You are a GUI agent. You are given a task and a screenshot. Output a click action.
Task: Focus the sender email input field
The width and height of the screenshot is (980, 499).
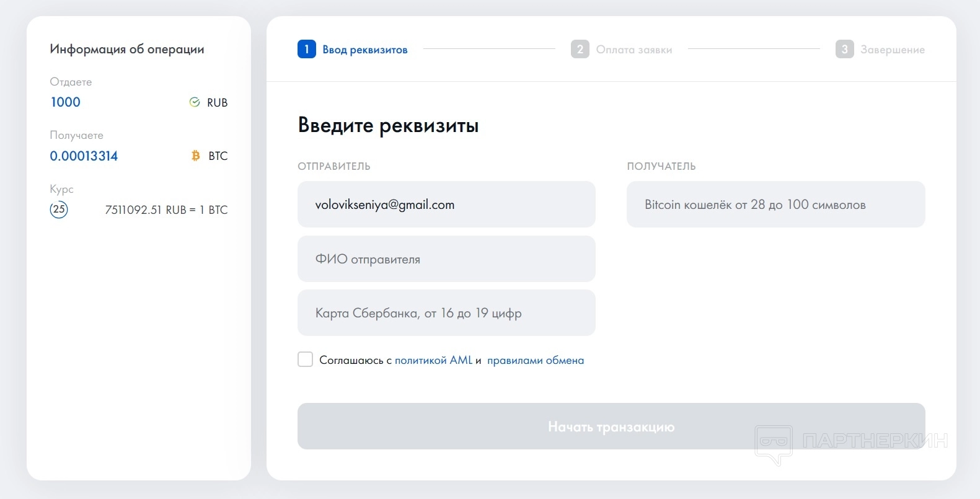pos(446,205)
